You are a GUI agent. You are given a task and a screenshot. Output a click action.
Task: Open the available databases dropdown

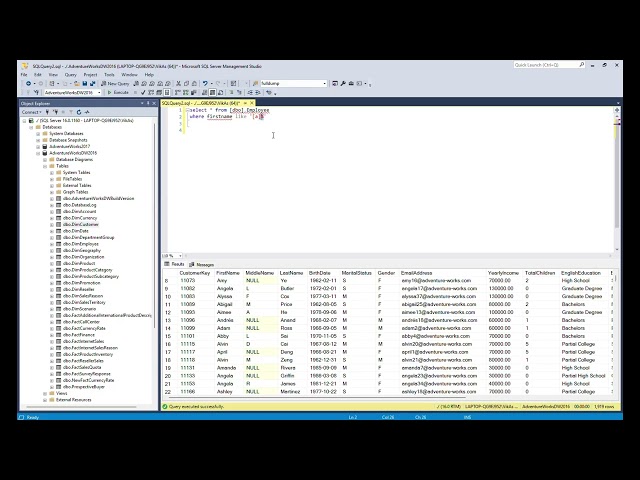tap(99, 93)
